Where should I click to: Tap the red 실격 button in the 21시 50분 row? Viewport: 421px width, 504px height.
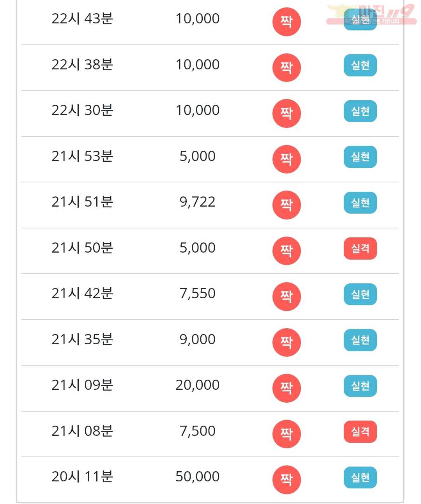pos(360,248)
